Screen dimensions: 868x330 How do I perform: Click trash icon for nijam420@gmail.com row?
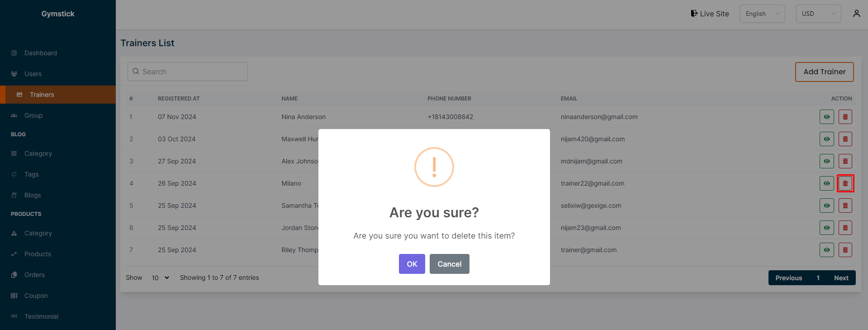pyautogui.click(x=845, y=139)
